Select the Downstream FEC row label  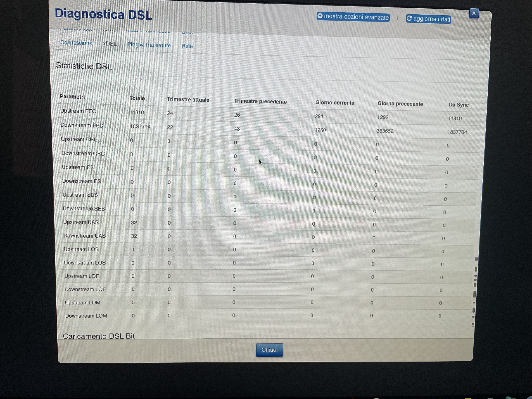coord(82,125)
